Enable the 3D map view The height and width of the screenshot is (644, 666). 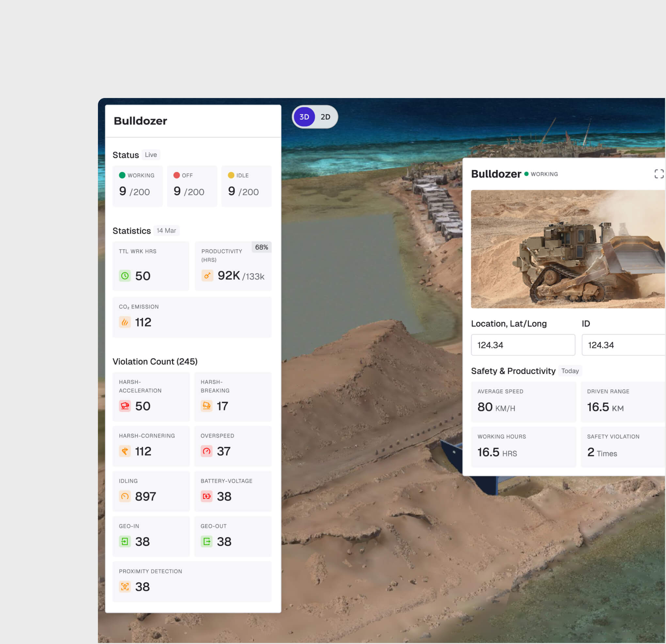(304, 117)
